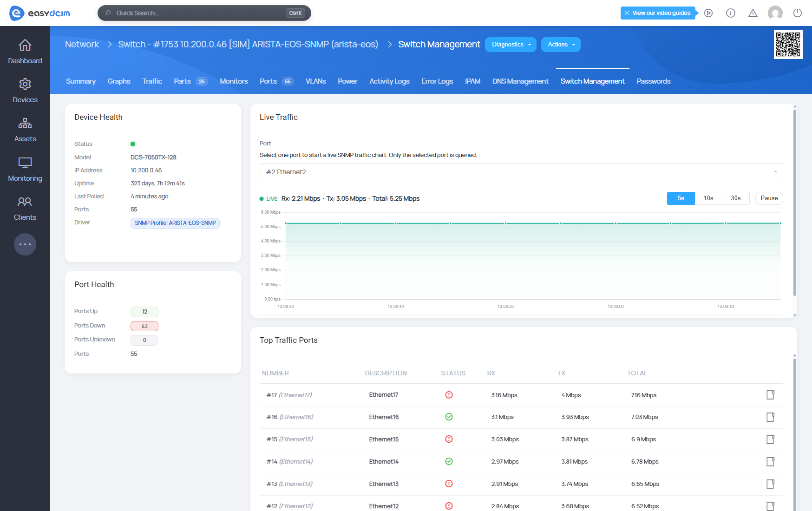Viewport: 812px width, 511px height.
Task: Focus the Quick Search field
Action: pos(204,13)
